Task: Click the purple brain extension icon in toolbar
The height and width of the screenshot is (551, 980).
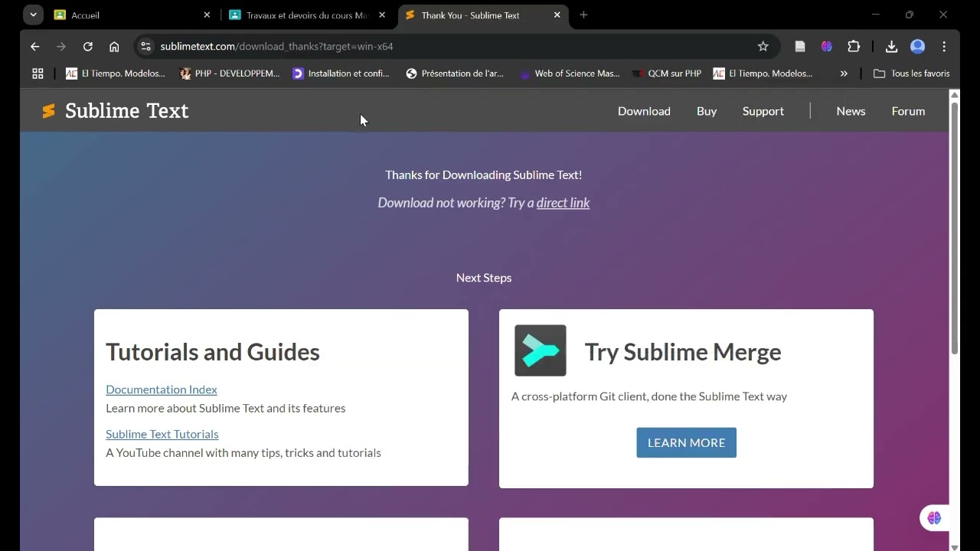Action: (x=826, y=47)
